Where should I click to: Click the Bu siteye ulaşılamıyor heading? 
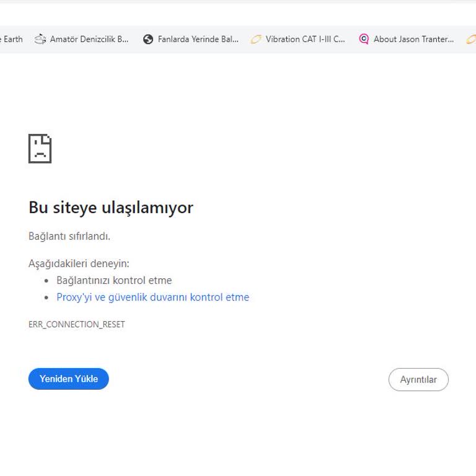[x=111, y=208]
